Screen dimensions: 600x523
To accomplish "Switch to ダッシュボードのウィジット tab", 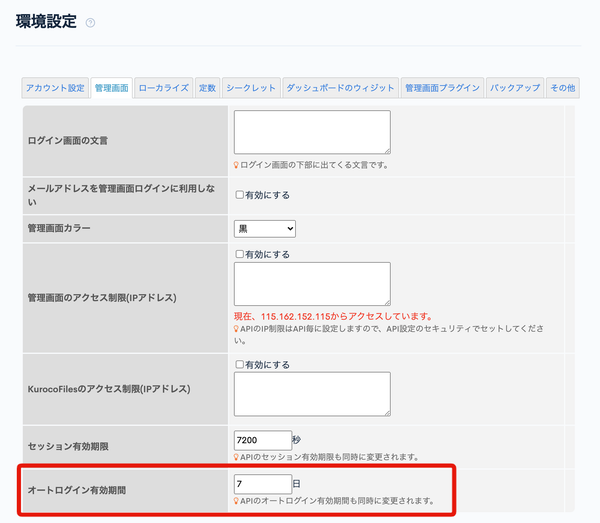I will tap(341, 88).
